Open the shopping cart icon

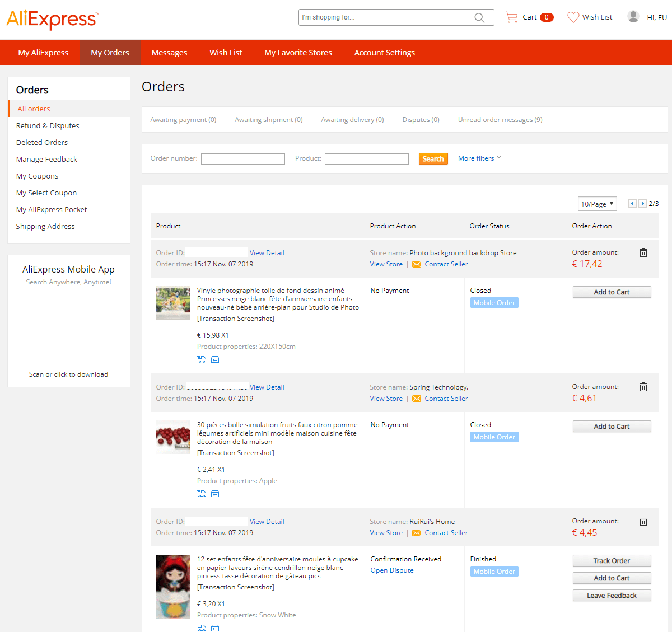click(x=511, y=17)
